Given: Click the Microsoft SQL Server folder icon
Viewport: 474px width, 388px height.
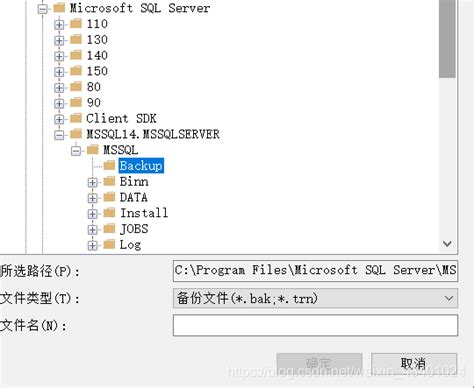Looking at the screenshot, I should pyautogui.click(x=59, y=8).
